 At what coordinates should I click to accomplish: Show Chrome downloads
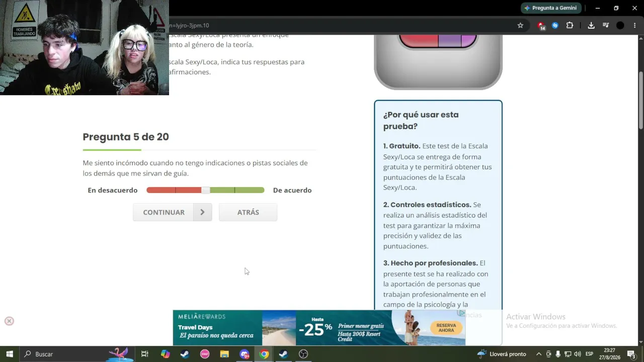click(x=591, y=25)
